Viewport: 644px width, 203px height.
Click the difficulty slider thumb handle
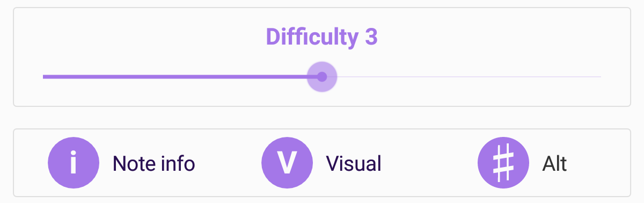[322, 77]
